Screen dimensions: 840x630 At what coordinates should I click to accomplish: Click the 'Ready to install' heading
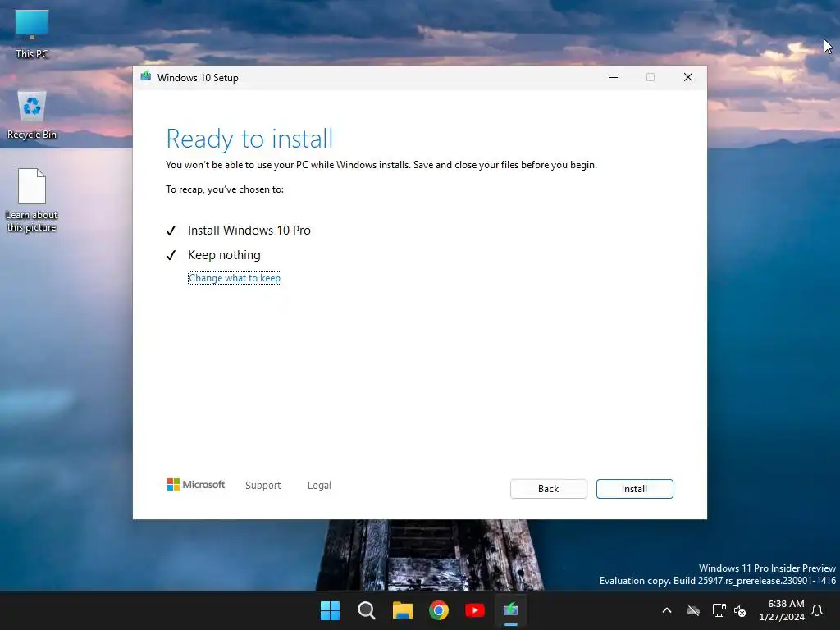pos(249,139)
